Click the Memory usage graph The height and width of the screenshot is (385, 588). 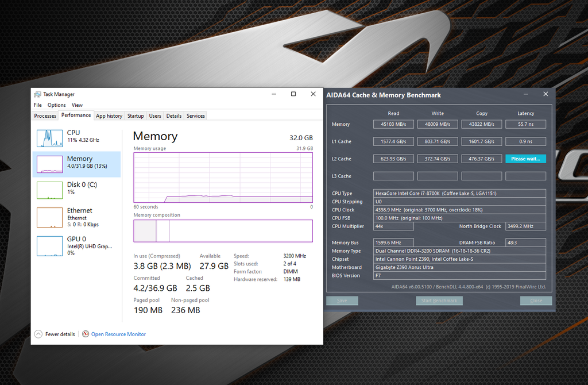[223, 178]
